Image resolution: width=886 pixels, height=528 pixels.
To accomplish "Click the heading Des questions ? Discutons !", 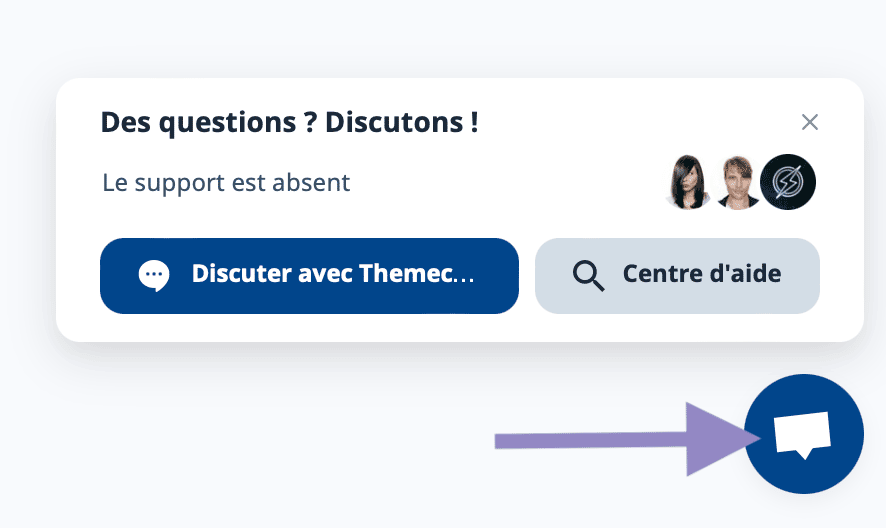I will pyautogui.click(x=289, y=123).
